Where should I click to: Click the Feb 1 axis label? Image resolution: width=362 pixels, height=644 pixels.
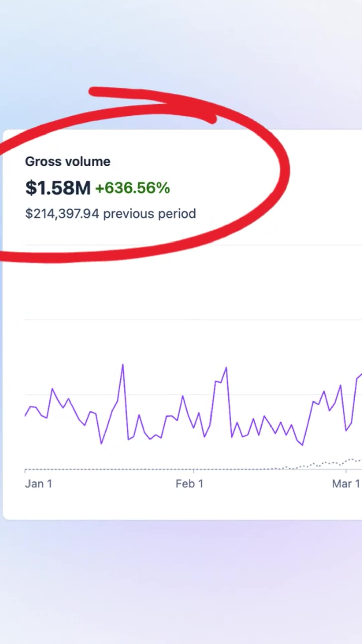[189, 484]
